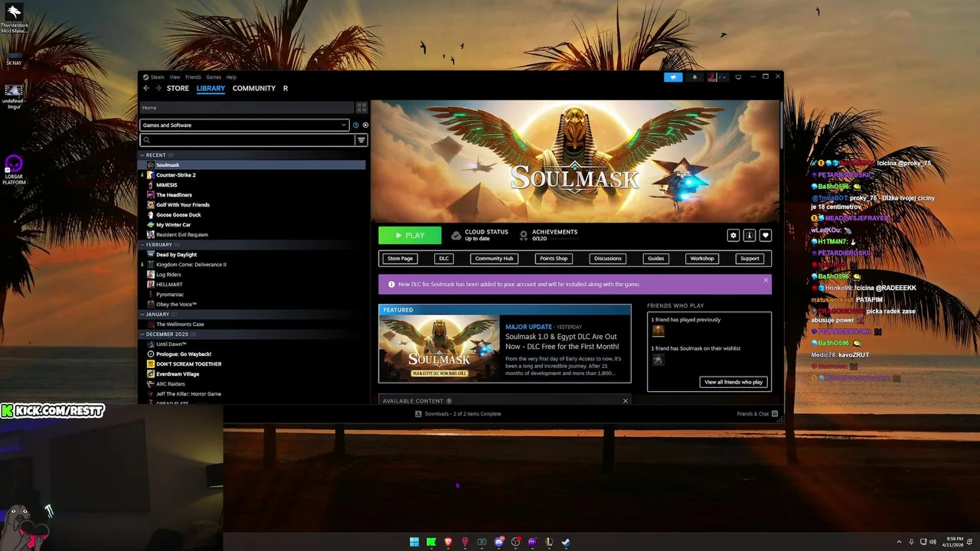980x551 pixels.
Task: Open Games and Software dropdown
Action: pos(244,125)
